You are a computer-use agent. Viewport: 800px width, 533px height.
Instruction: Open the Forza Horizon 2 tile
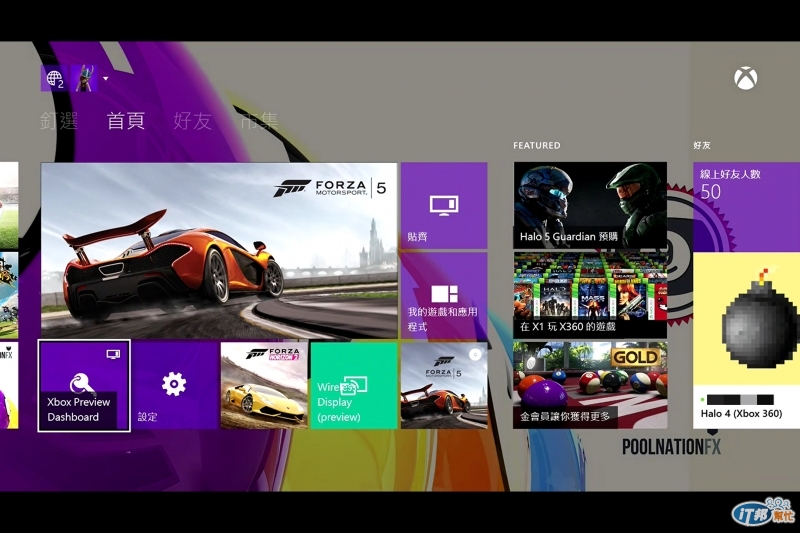[264, 386]
